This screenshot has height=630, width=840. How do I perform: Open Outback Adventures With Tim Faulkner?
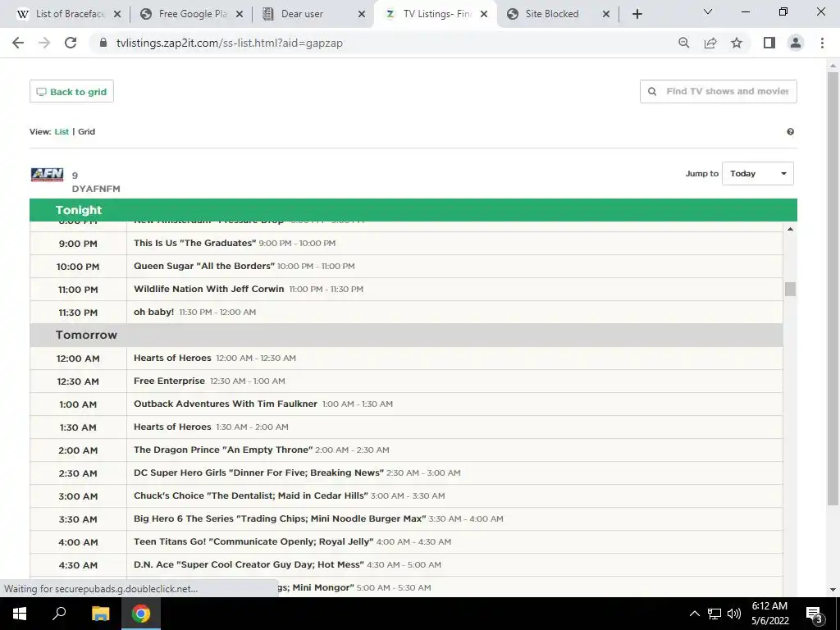coord(226,404)
